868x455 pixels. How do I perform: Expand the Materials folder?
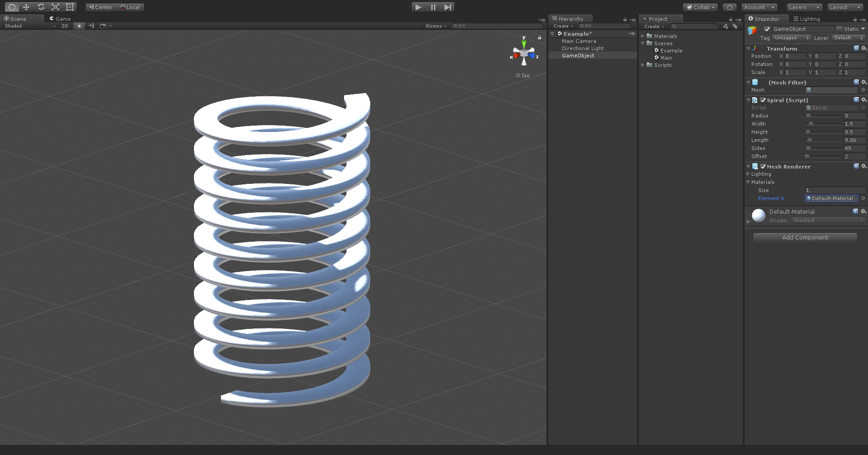(643, 36)
